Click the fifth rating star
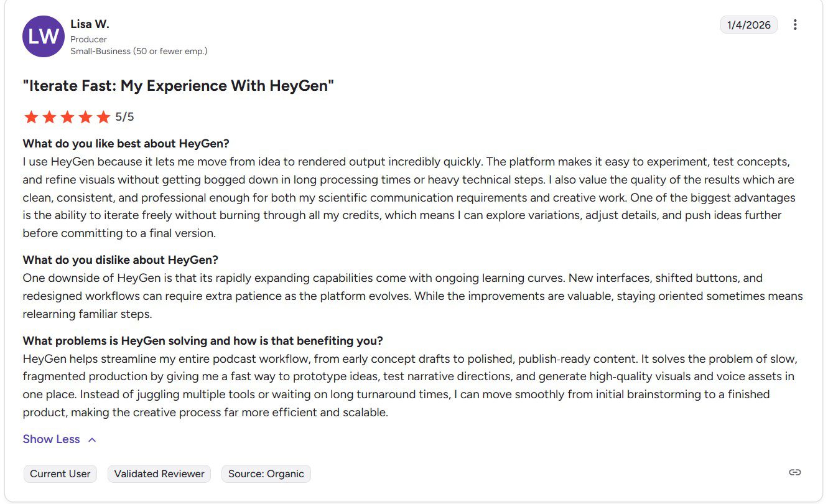This screenshot has width=828, height=504. click(x=103, y=117)
